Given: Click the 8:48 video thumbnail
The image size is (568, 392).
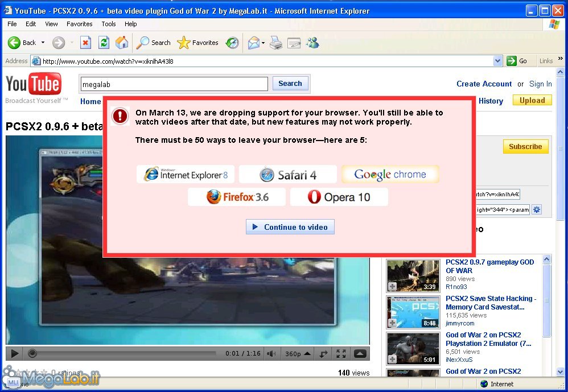Looking at the screenshot, I should coord(413,312).
